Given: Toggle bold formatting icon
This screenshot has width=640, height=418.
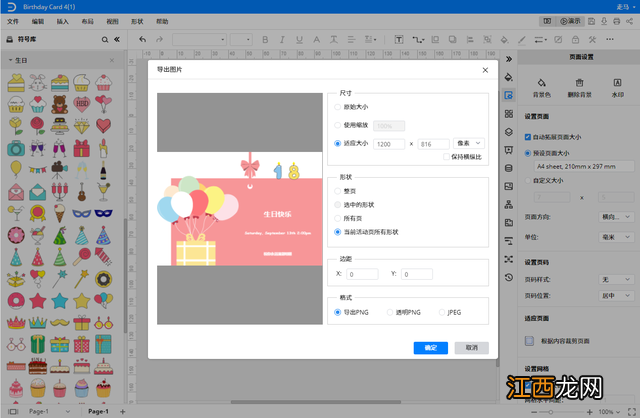Looking at the screenshot, I should 265,40.
